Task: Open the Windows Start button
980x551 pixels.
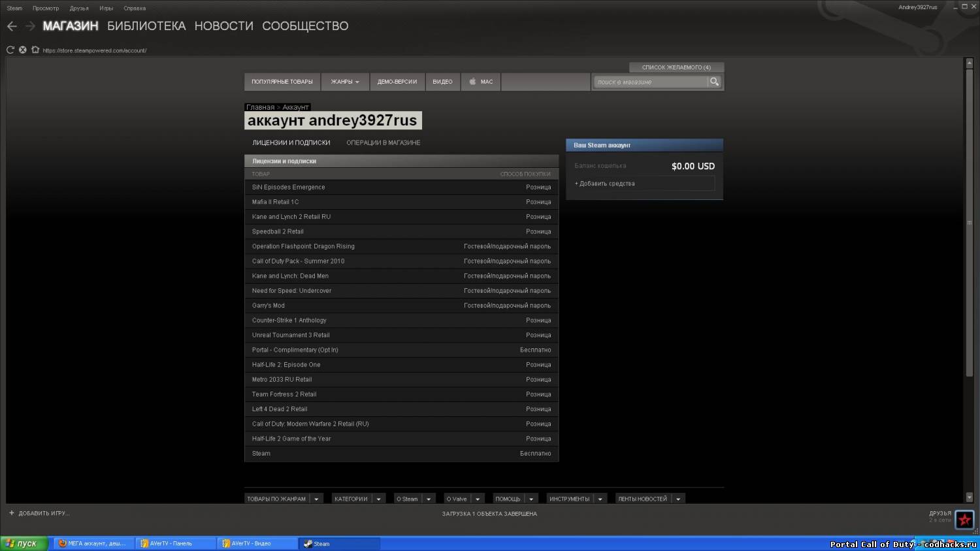Action: tap(24, 543)
